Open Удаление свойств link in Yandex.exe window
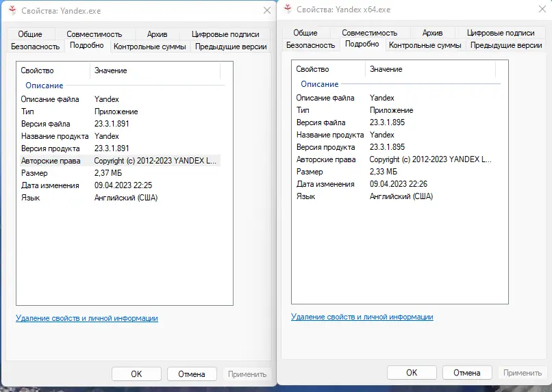The image size is (552, 392). tap(87, 318)
